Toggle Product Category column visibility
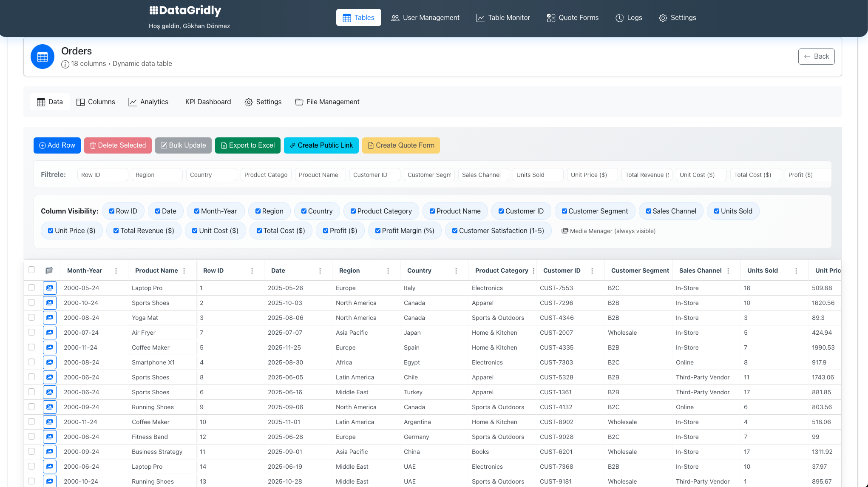 click(353, 211)
